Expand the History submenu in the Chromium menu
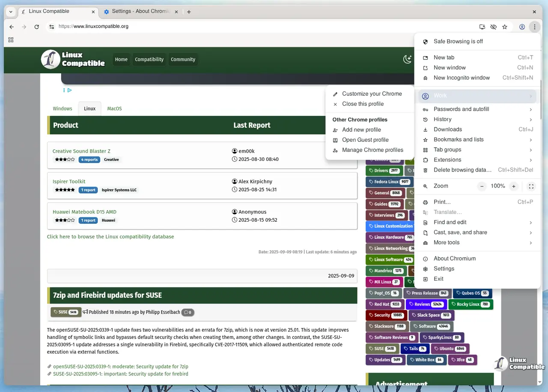Viewport: 548px width, 392px height. pyautogui.click(x=442, y=119)
